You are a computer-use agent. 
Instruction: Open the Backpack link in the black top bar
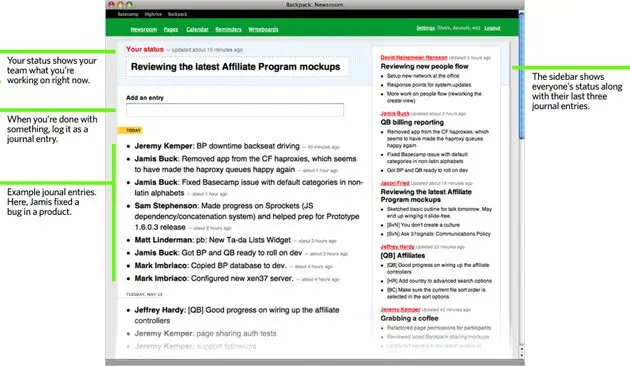[x=178, y=14]
